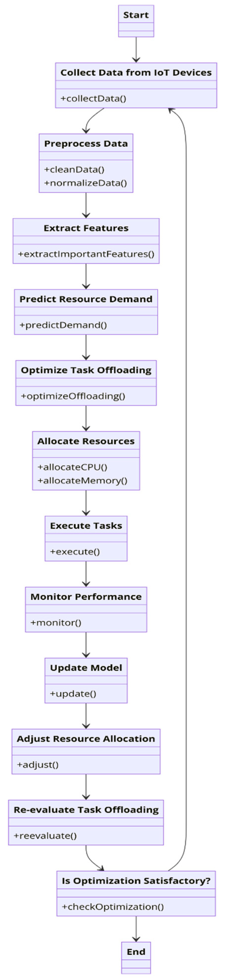The width and height of the screenshot is (225, 980).
Task: Click the Monitor Performance title
Action: [x=86, y=597]
